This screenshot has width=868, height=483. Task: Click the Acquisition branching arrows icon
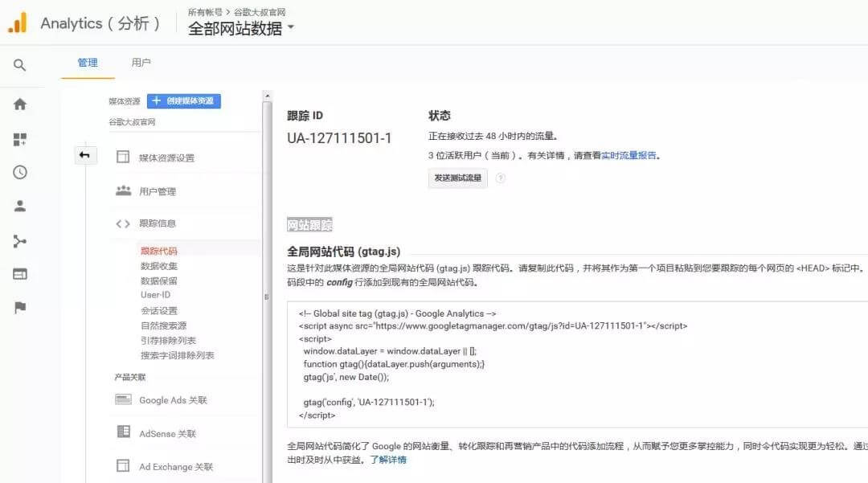(x=20, y=241)
